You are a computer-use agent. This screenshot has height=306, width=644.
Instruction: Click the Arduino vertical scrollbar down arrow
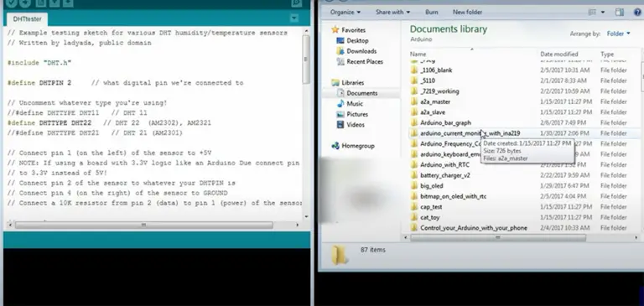[306, 216]
